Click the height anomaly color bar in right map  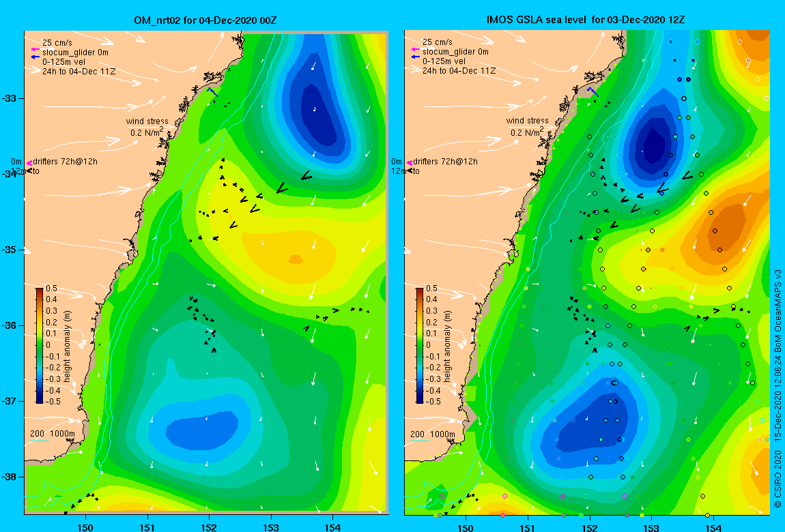[420, 346]
